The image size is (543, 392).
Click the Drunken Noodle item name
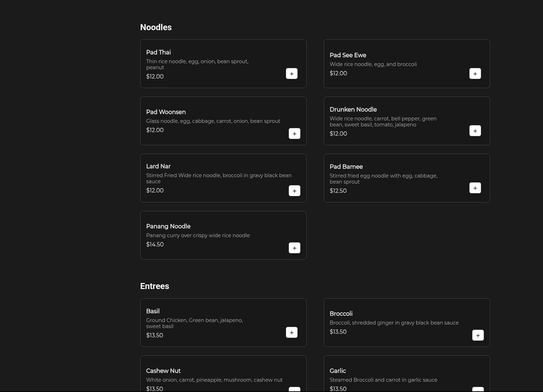[x=353, y=109]
